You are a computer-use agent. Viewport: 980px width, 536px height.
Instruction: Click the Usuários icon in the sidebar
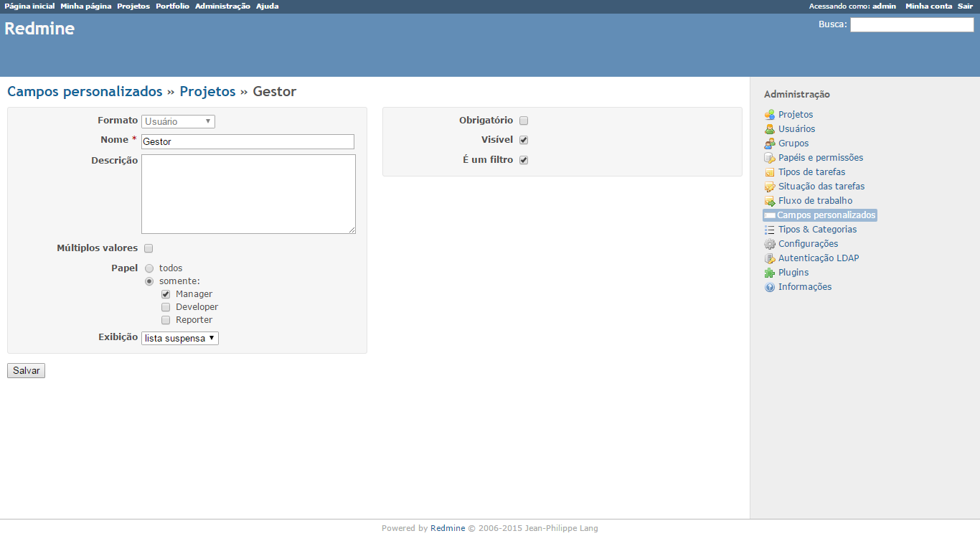pyautogui.click(x=770, y=129)
